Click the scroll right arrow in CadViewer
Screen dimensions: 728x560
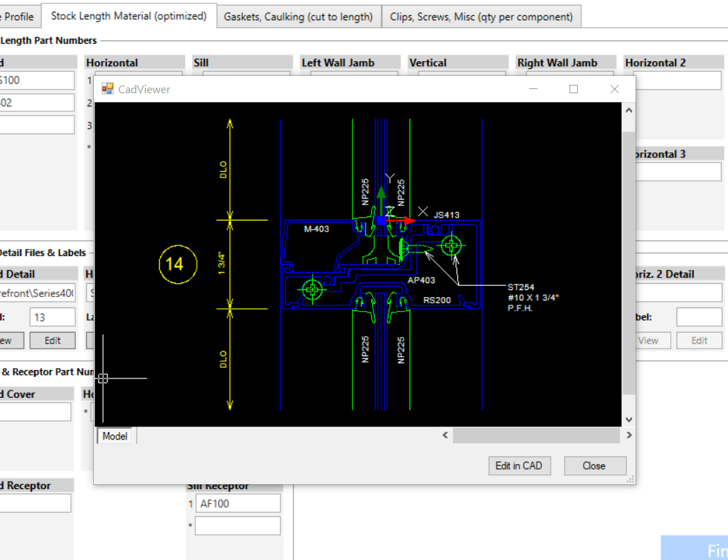629,435
